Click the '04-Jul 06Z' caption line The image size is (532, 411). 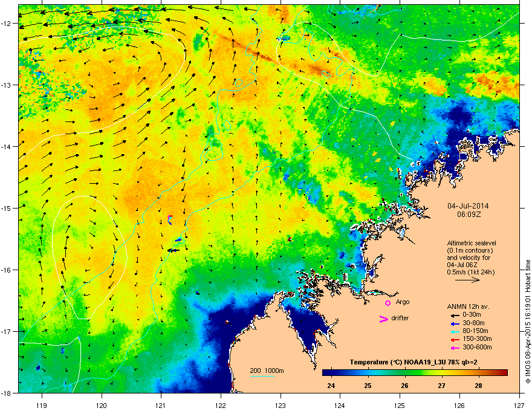(463, 265)
